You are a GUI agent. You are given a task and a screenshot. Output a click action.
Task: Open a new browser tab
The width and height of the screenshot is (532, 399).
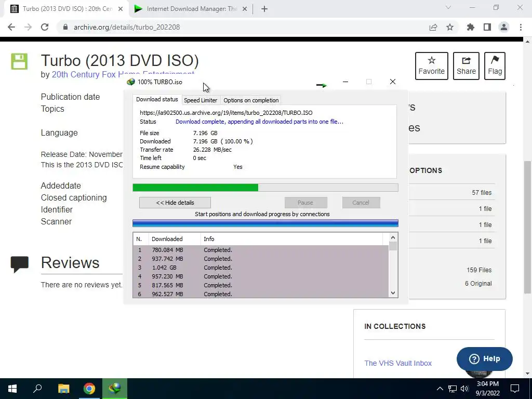click(x=264, y=9)
